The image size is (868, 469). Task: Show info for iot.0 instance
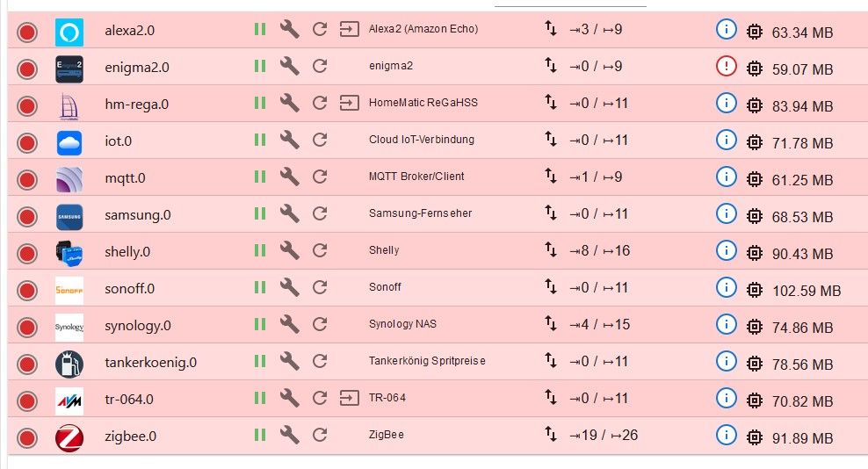pos(726,140)
